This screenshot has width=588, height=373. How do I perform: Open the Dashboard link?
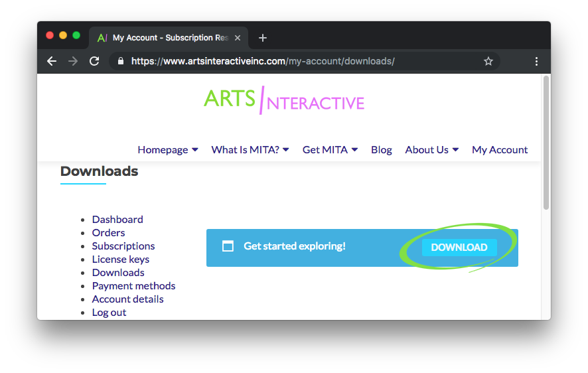[117, 219]
